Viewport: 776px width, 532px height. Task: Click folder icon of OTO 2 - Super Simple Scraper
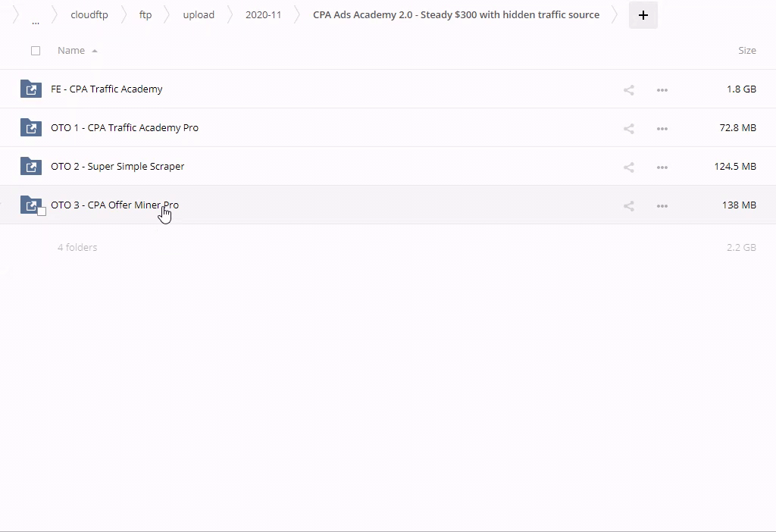(x=30, y=166)
